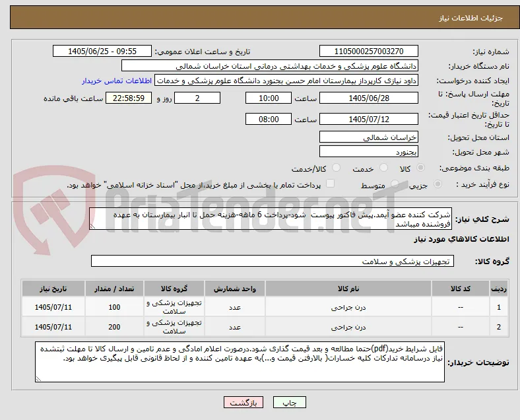The image size is (520, 420).
Task: Click the deadline time field 10:00
Action: 269,98
